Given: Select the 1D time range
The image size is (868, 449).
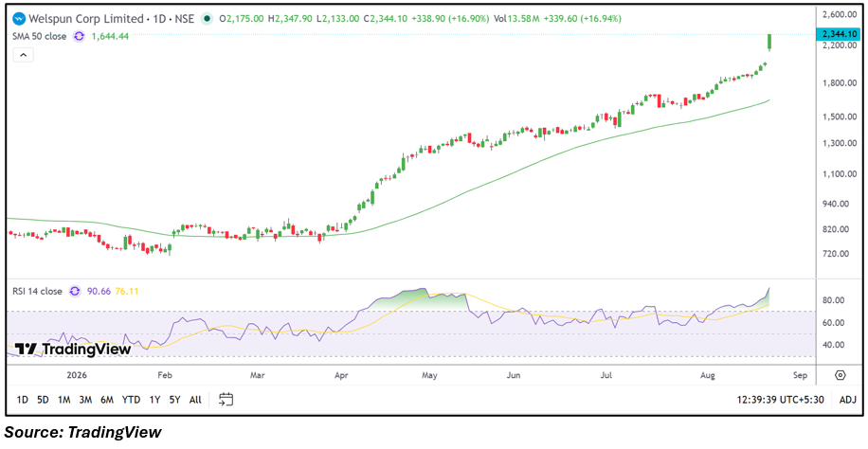Looking at the screenshot, I should 22,399.
